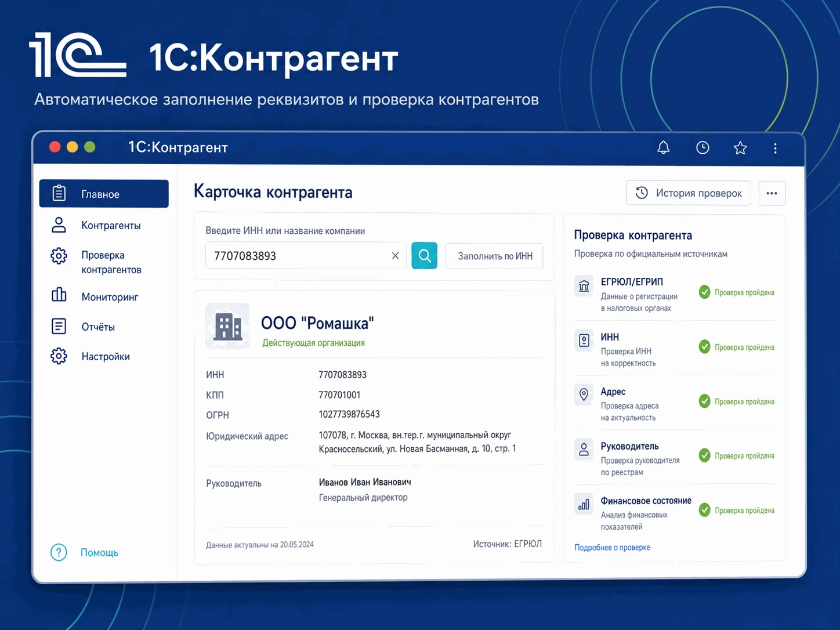Click the green checkmark for Адрес check

pyautogui.click(x=704, y=401)
